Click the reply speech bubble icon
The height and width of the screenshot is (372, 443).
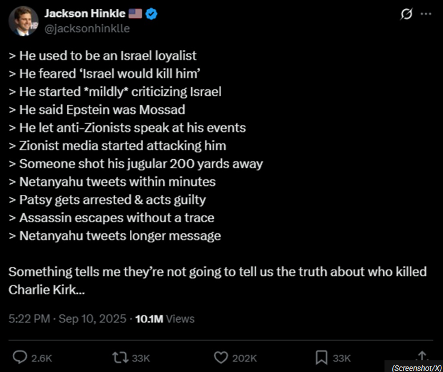[20, 357]
